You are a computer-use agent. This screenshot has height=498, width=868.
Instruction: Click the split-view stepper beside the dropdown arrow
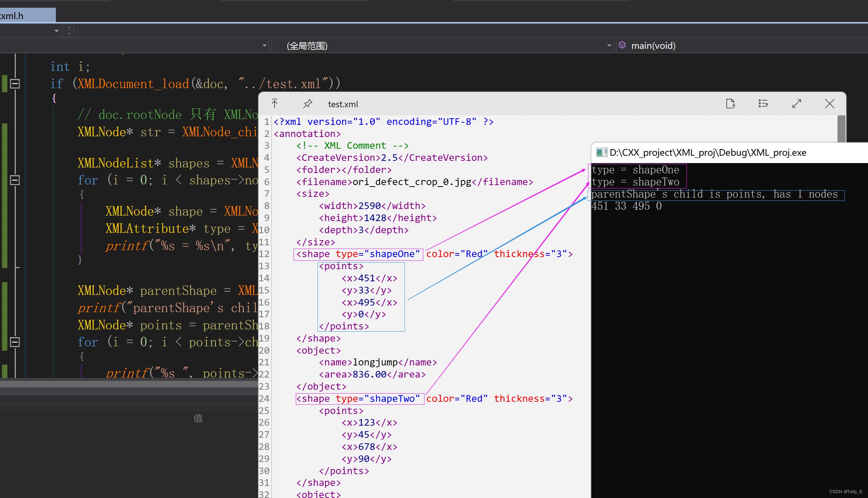[x=69, y=30]
